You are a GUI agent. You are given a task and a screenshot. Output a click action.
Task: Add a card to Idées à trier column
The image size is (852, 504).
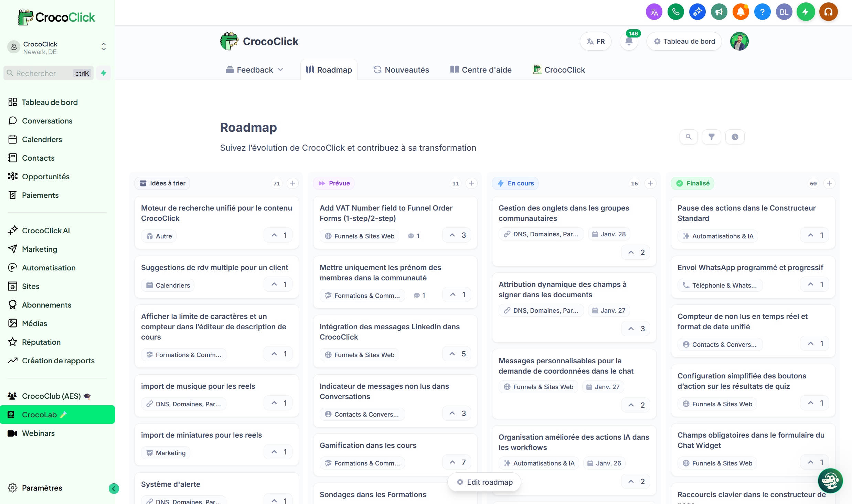pos(292,183)
